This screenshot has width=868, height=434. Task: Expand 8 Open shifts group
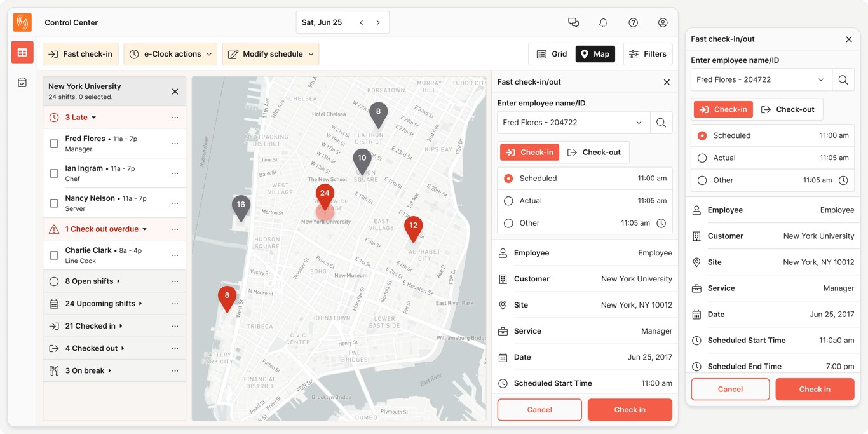[119, 281]
